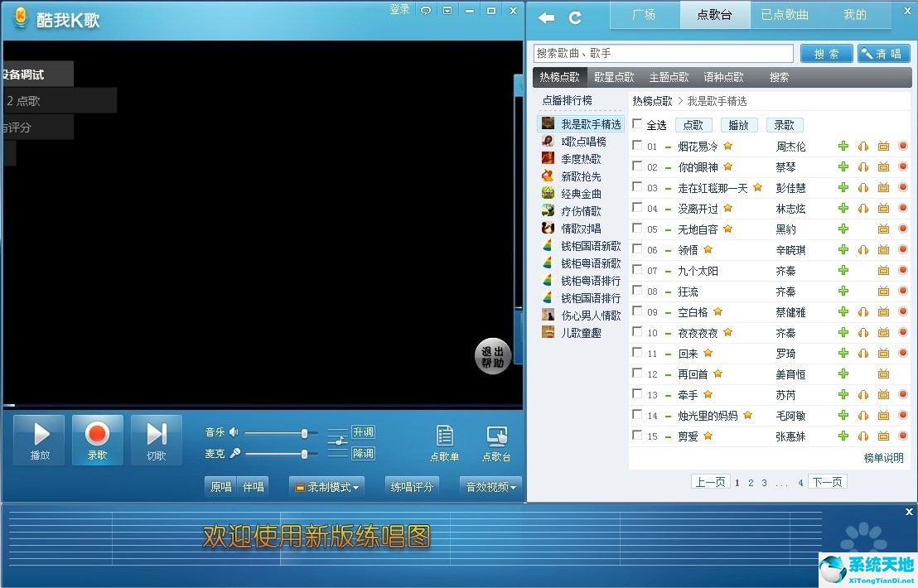This screenshot has width=918, height=588.
Task: Click the headphone icon for 领悟
Action: click(x=863, y=250)
